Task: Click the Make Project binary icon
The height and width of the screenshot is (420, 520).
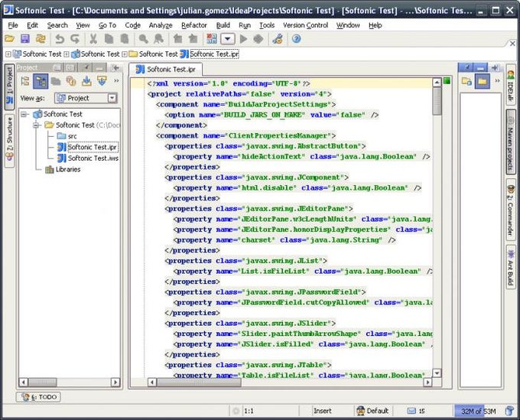Action: pos(212,39)
